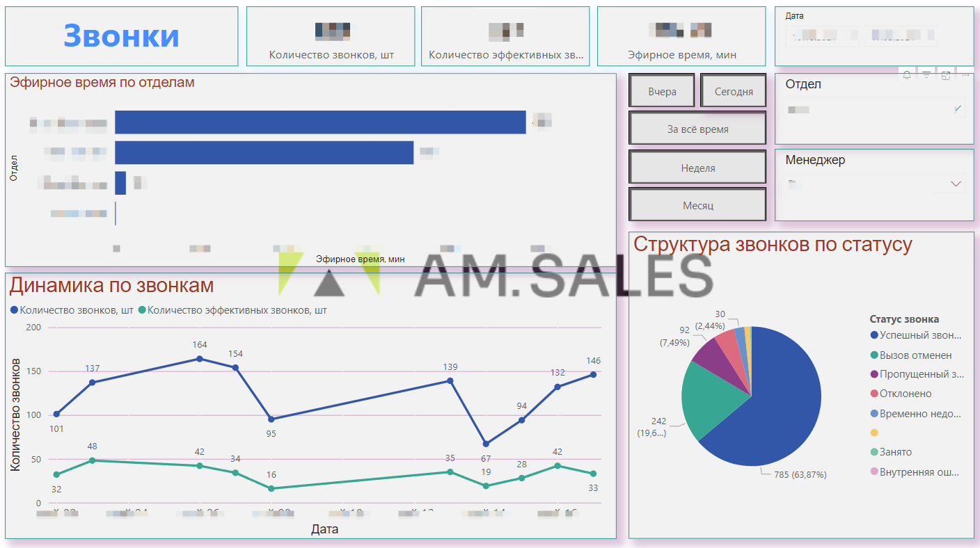Choose the Неделя period button
980x548 pixels.
697,168
